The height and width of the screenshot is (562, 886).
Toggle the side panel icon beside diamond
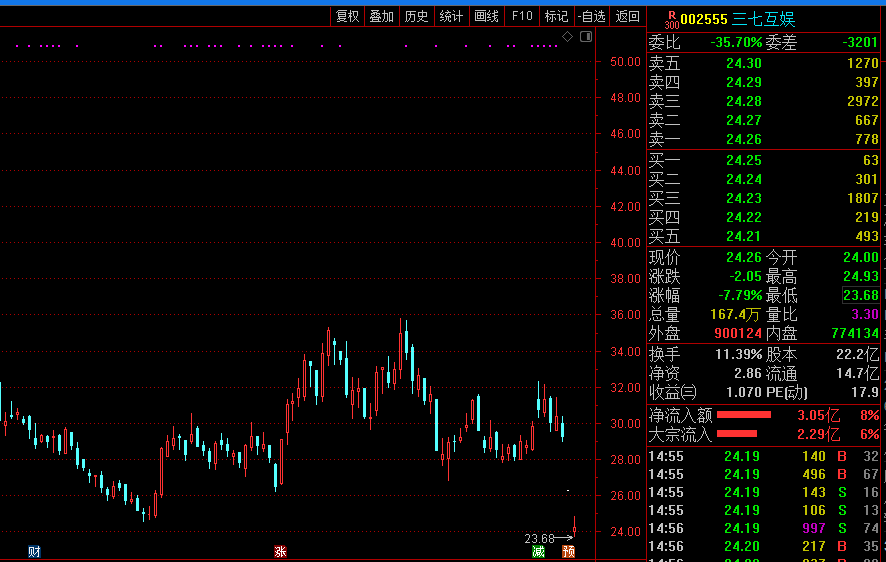coord(585,37)
